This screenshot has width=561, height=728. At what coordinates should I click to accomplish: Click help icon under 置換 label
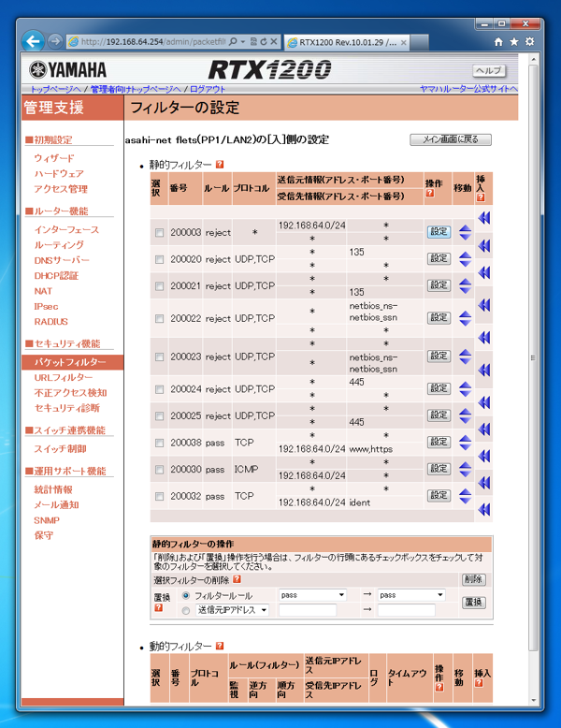(x=158, y=607)
